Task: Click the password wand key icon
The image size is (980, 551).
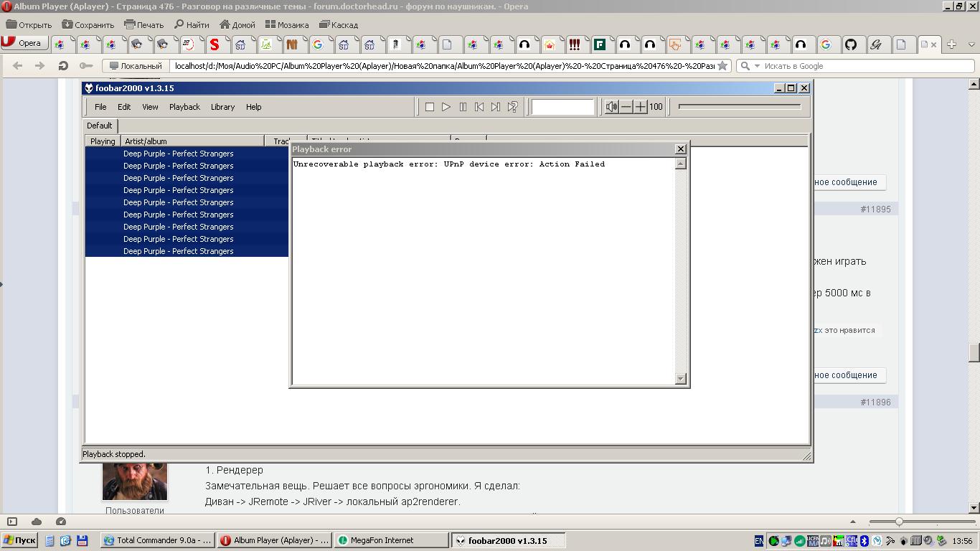Action: pos(86,65)
